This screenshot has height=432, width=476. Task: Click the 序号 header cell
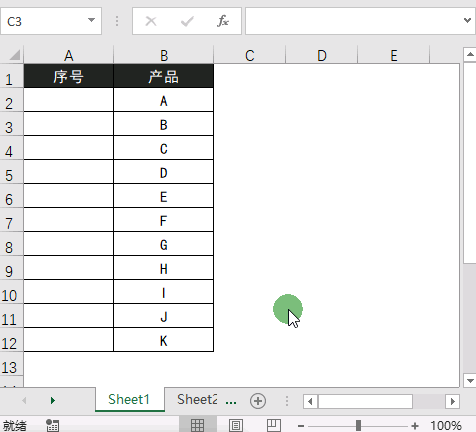[x=69, y=76]
